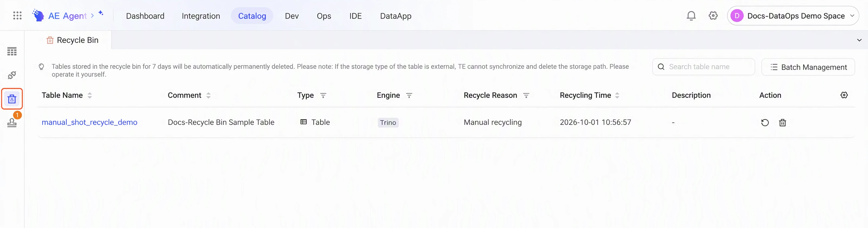Screen dimensions: 868x228
Task: Sort by Recycling Time column
Action: click(617, 96)
